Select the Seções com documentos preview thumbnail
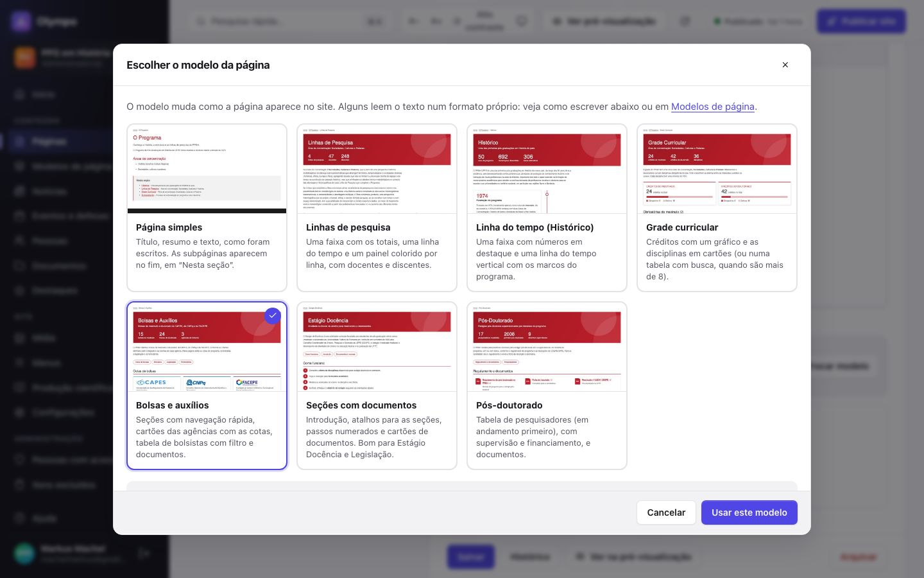 click(x=377, y=347)
